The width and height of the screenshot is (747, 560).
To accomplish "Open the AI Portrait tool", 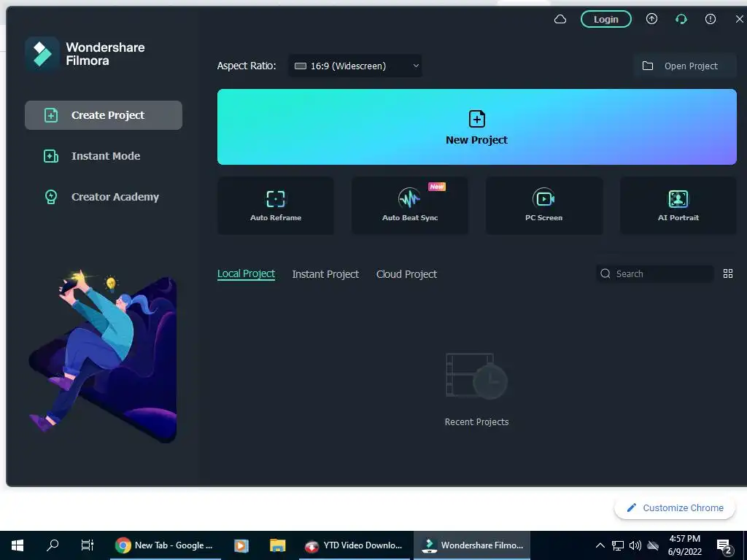I will click(x=678, y=206).
